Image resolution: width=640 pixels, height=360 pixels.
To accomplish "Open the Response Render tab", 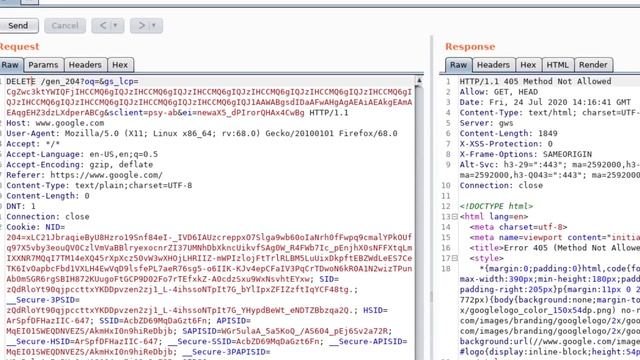I will point(593,65).
